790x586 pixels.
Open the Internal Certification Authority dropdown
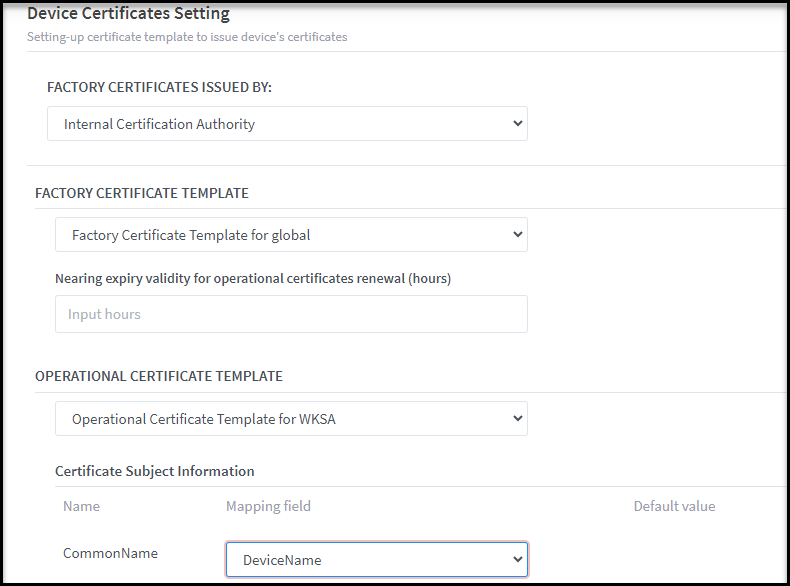click(286, 124)
